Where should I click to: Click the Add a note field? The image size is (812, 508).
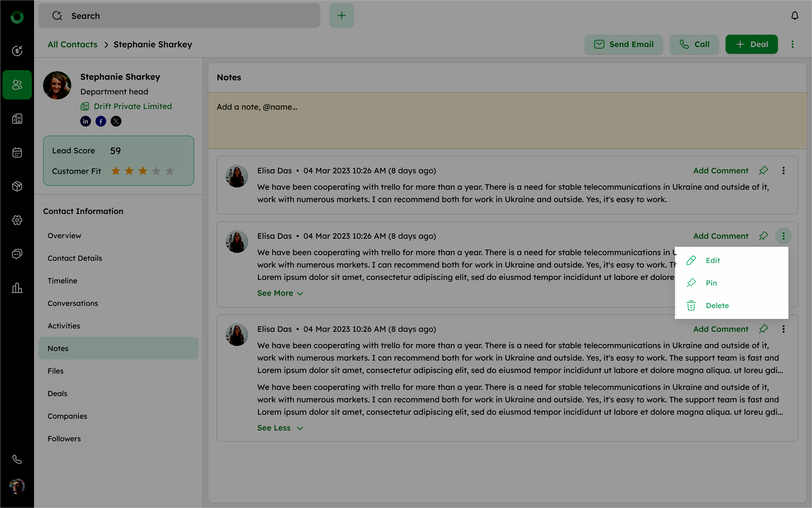click(507, 120)
